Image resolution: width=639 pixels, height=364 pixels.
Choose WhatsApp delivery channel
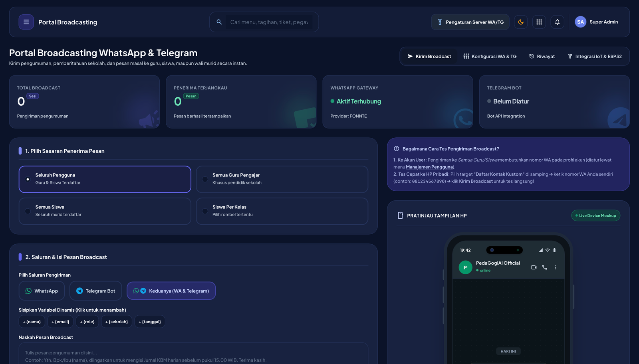point(42,291)
